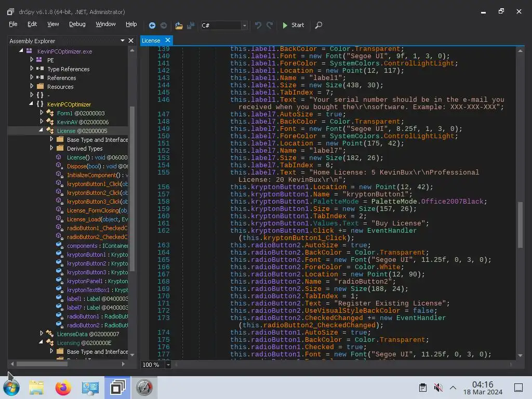Select License_FormClosing method in tree
Viewport: 532px width, 399px height.
(x=97, y=210)
